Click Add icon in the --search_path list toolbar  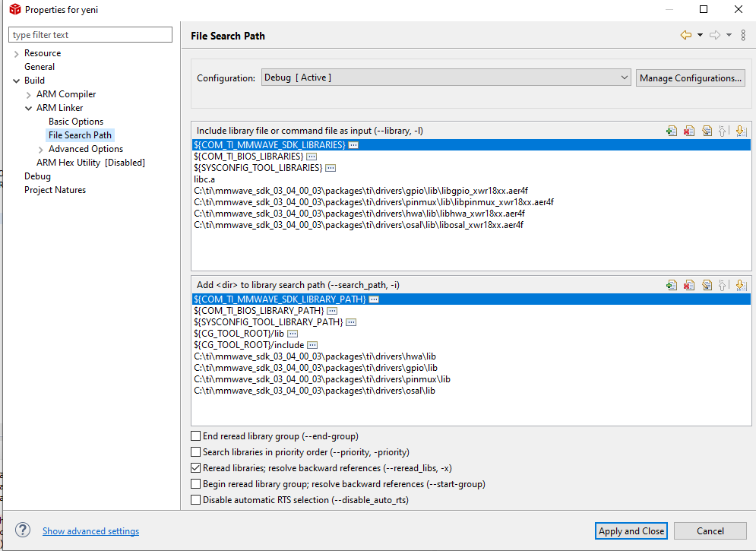671,285
